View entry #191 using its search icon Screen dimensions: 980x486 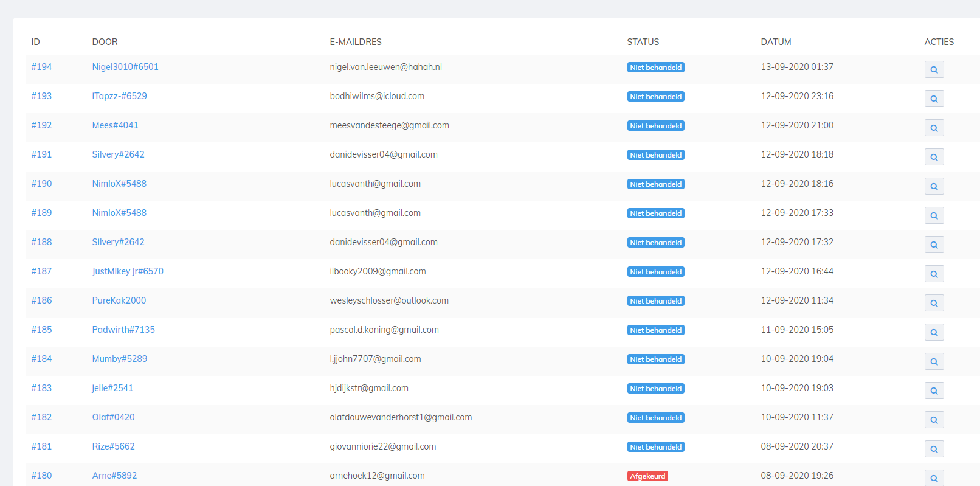(x=934, y=157)
